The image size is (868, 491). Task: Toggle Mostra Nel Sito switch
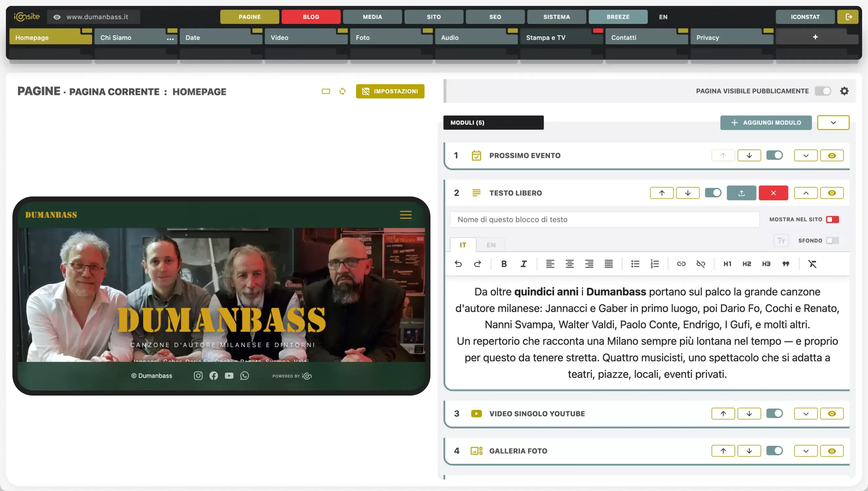point(832,220)
